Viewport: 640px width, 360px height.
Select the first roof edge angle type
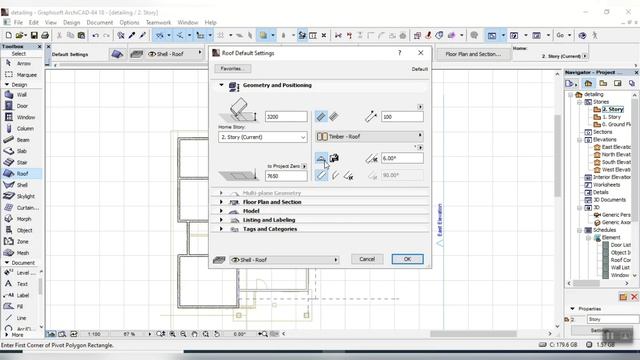(x=321, y=176)
